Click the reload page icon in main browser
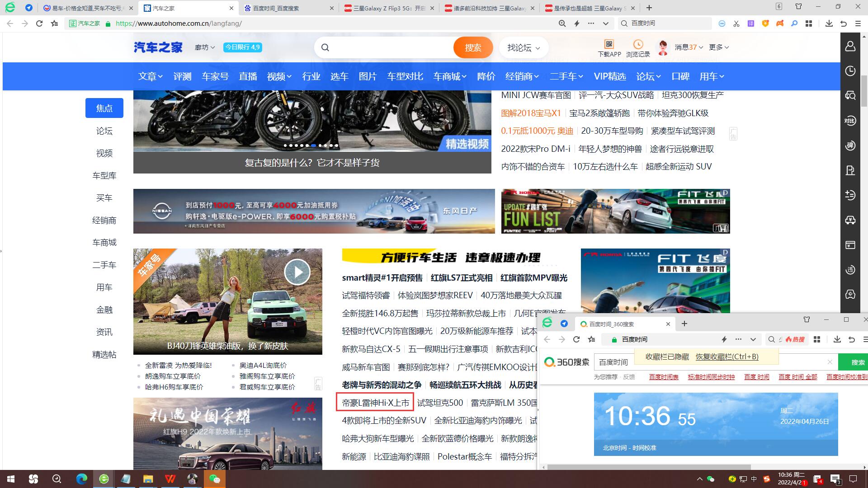This screenshot has width=868, height=488. 39,23
